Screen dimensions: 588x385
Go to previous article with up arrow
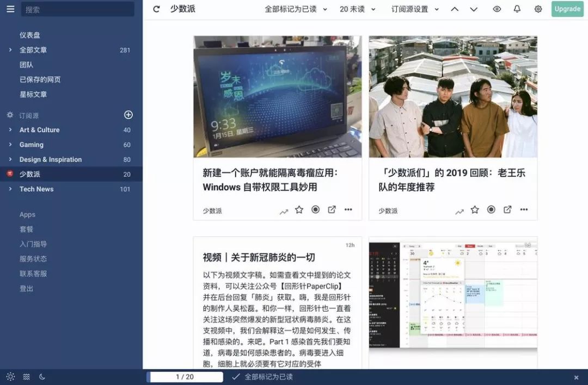(455, 9)
